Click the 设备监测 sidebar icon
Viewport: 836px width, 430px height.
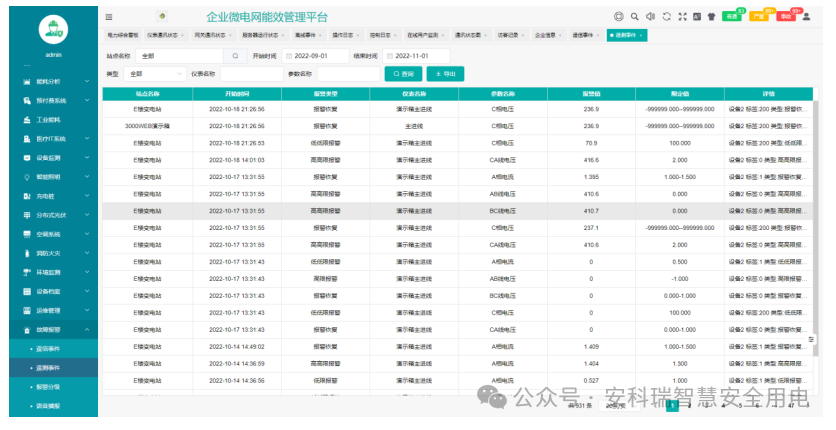(x=27, y=158)
